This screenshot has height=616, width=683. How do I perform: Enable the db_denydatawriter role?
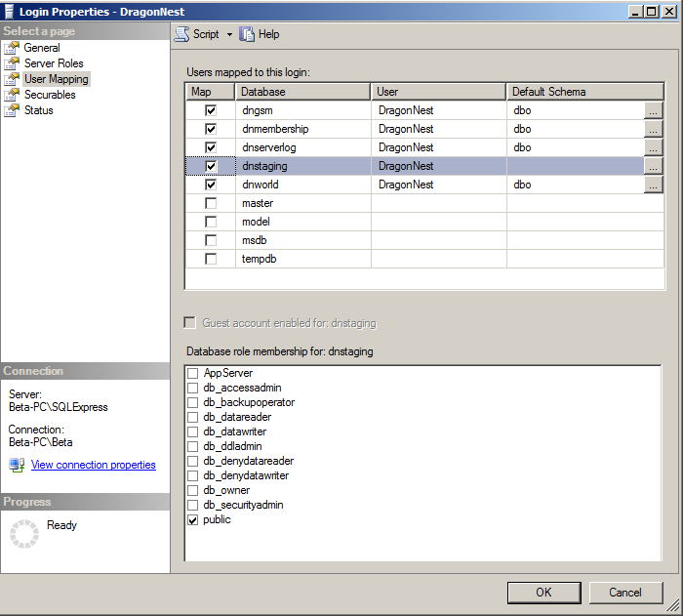click(x=192, y=476)
